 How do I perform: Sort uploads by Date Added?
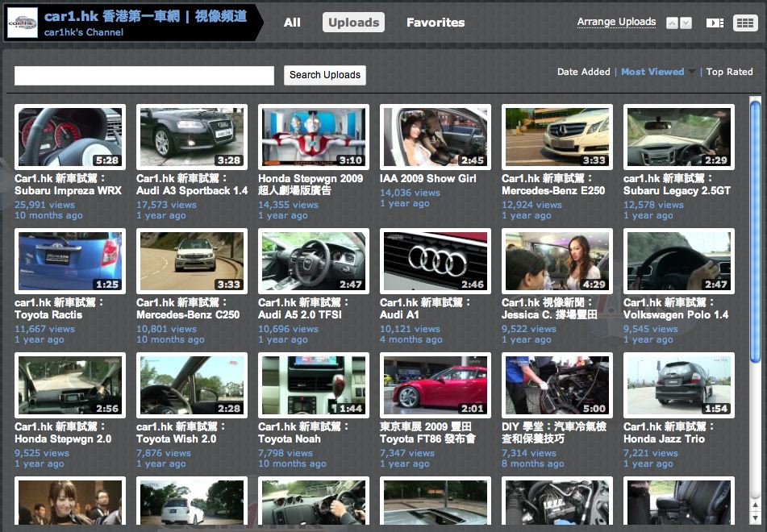click(x=584, y=72)
